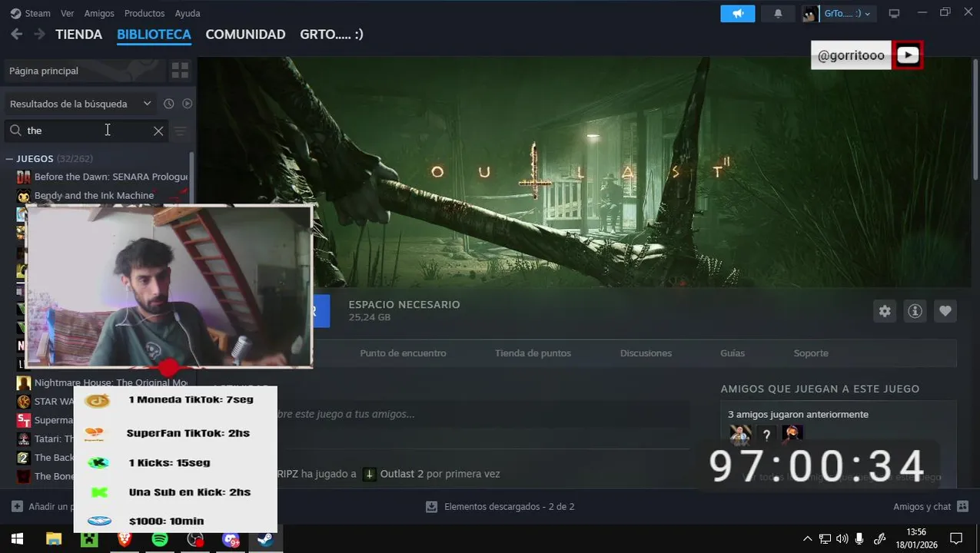The image size is (980, 553).
Task: Sort by recent activity clock icon
Action: pyautogui.click(x=168, y=104)
